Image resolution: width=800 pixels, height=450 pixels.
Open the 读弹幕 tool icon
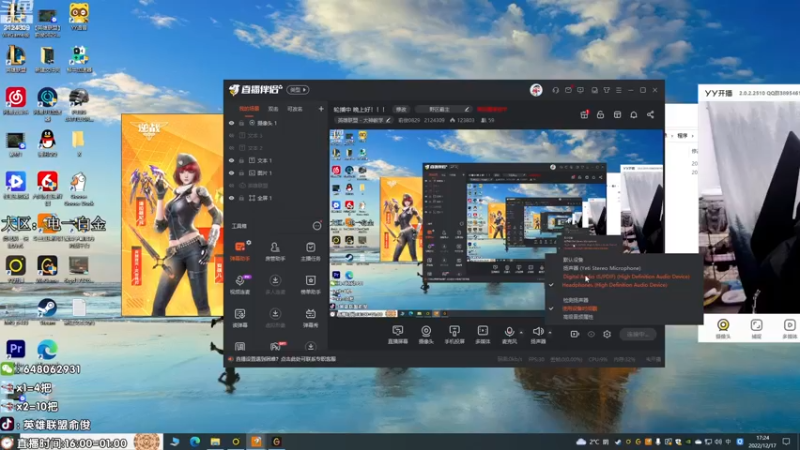pos(239,317)
